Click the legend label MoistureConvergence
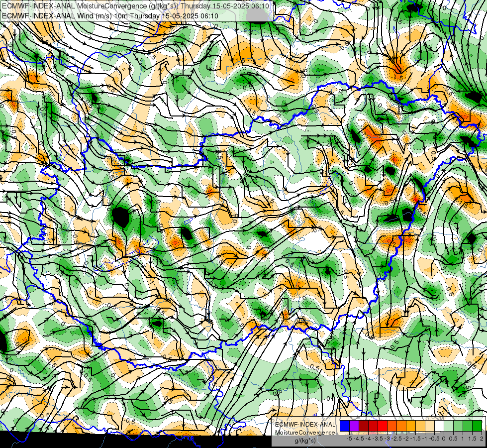Image resolution: width=487 pixels, height=448 pixels. [x=305, y=433]
